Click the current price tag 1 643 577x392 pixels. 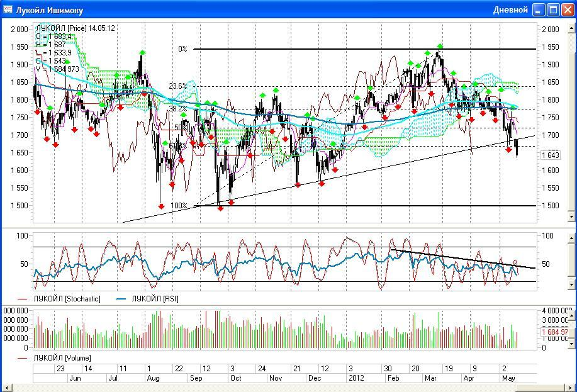tap(551, 155)
